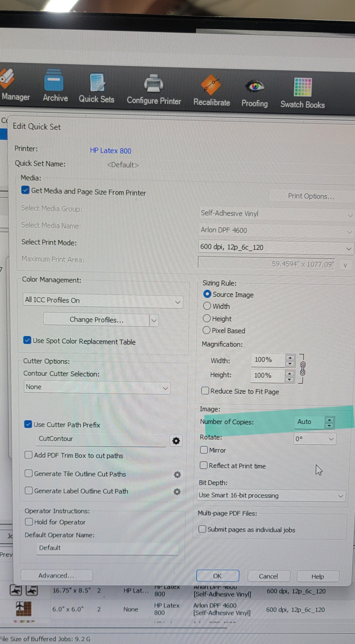Click the HP Latex 800 printer name

pos(111,151)
